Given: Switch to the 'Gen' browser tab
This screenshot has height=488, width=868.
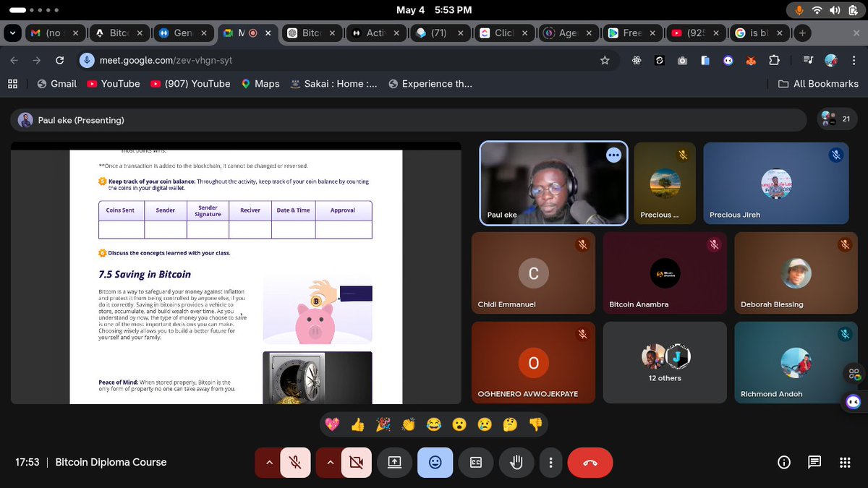Looking at the screenshot, I should point(182,33).
